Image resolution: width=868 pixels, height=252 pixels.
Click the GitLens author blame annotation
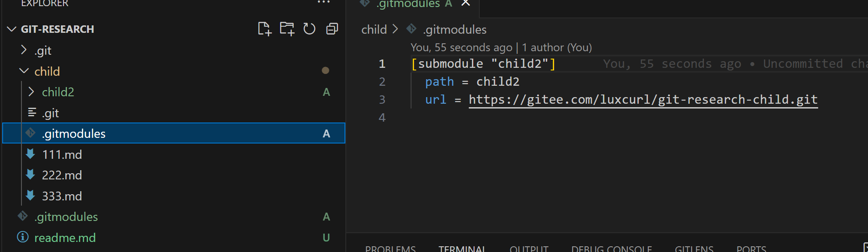[x=501, y=47]
